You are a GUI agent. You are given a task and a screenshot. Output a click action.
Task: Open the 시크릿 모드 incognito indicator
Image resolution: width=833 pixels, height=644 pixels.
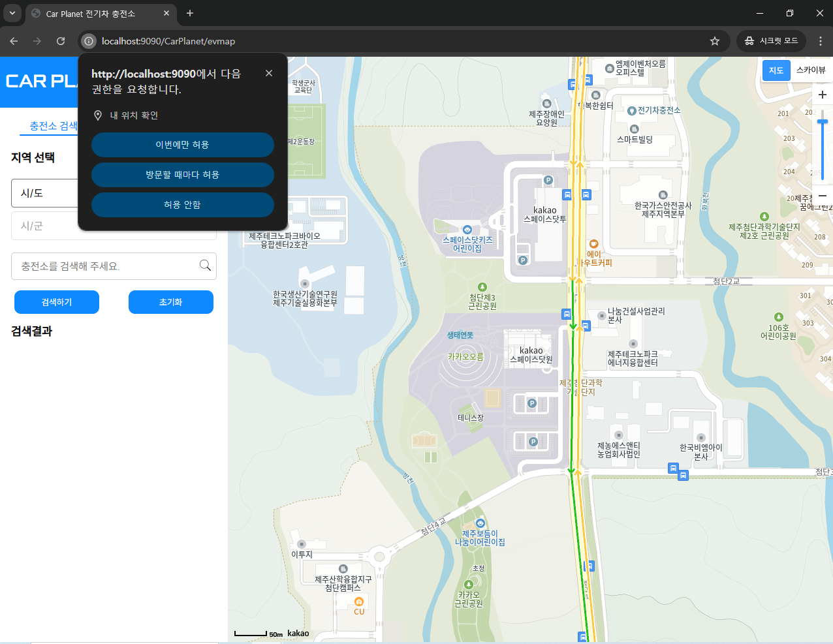(771, 41)
